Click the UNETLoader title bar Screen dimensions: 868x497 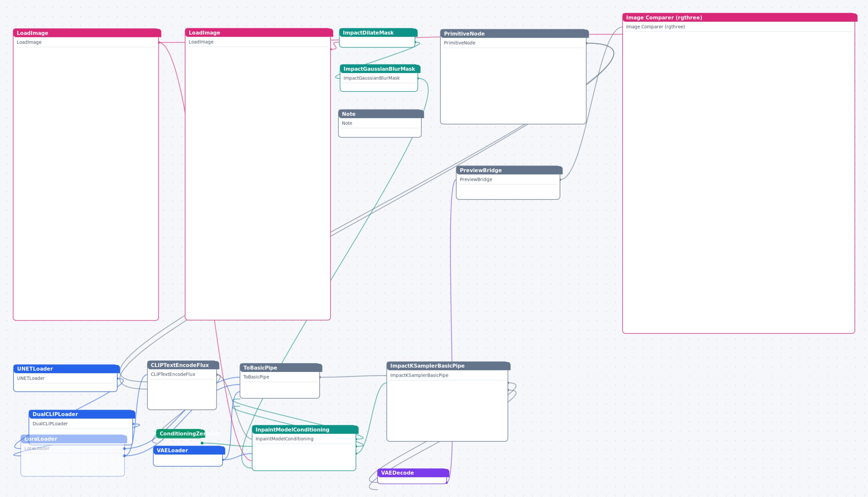pos(67,369)
